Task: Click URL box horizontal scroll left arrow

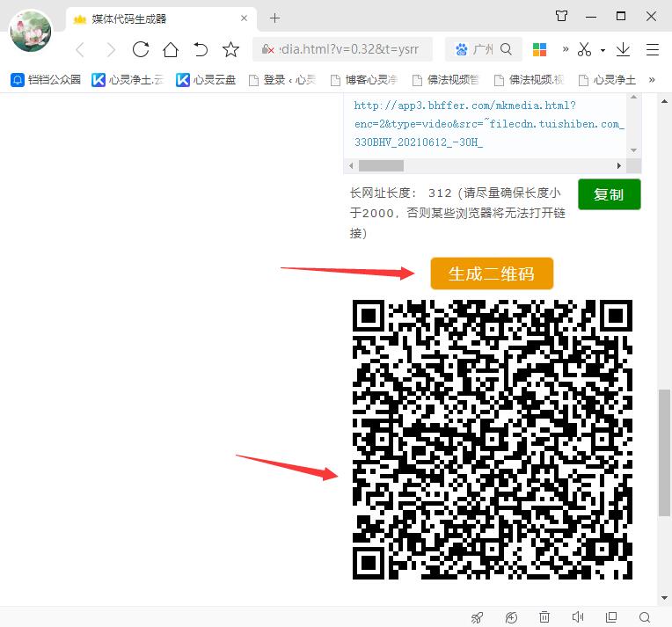Action: click(x=351, y=166)
